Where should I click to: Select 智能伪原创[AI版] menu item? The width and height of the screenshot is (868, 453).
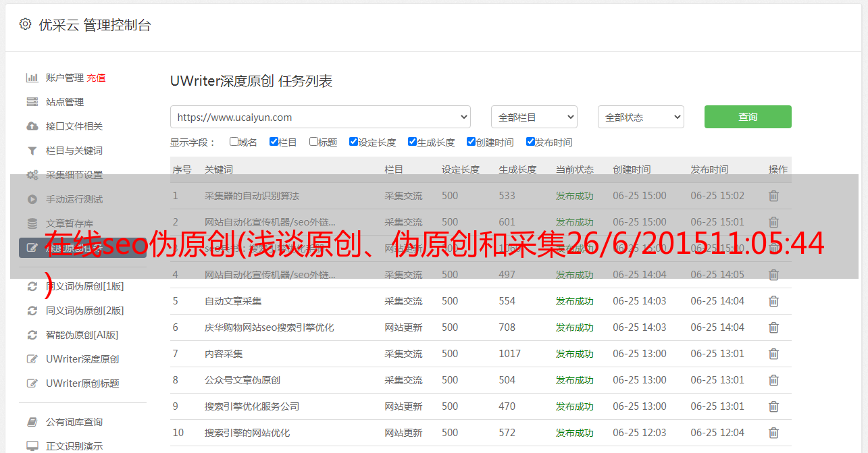tap(82, 335)
